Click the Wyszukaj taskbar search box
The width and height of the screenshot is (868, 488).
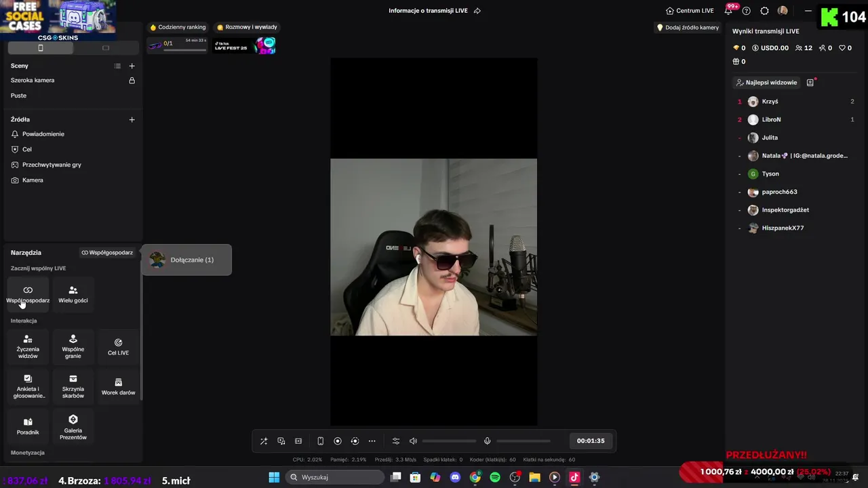tap(335, 477)
